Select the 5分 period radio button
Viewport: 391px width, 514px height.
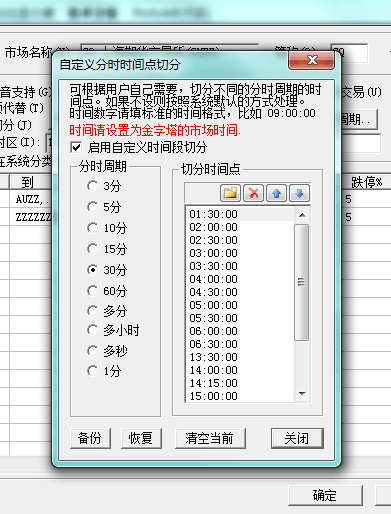click(93, 207)
